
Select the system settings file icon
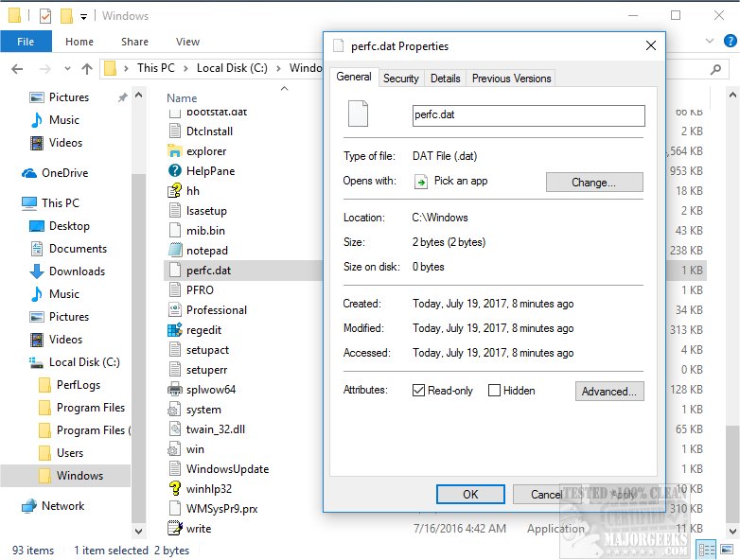(175, 409)
